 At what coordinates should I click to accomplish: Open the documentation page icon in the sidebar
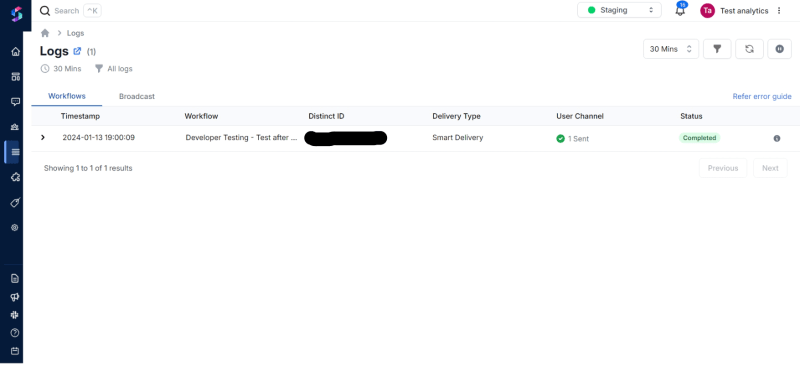[x=15, y=279]
